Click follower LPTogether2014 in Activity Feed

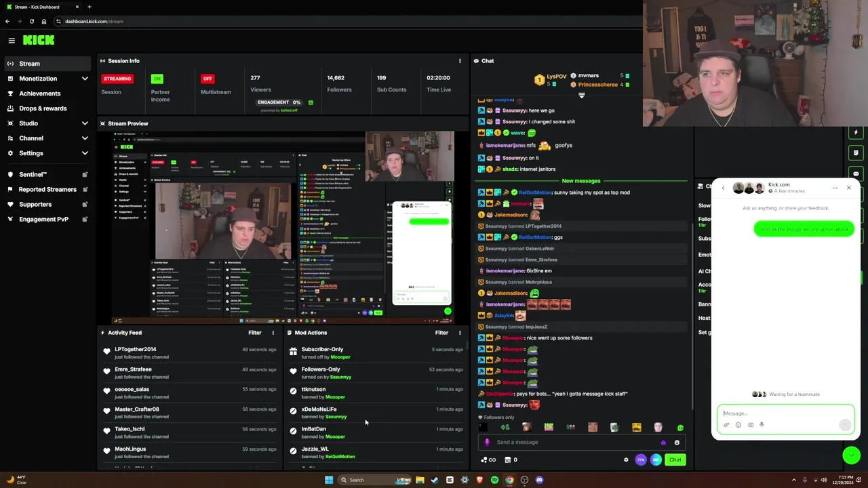coord(136,349)
